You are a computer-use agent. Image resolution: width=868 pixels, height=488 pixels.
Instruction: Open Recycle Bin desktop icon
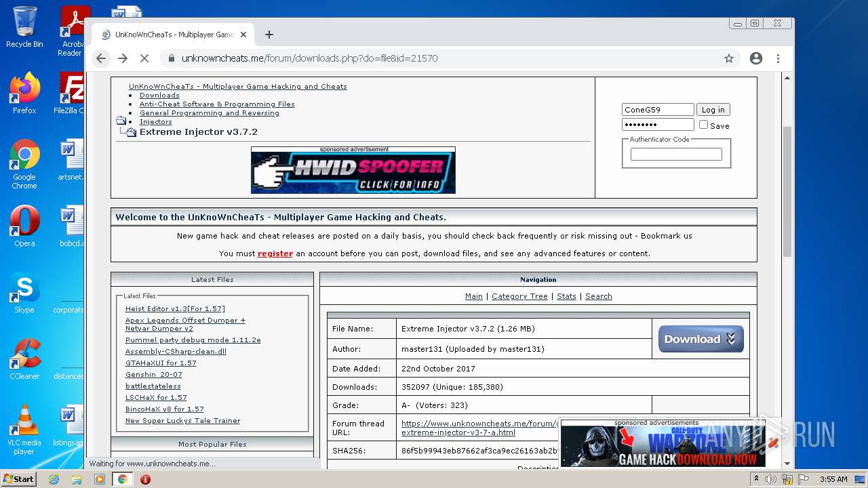24,28
